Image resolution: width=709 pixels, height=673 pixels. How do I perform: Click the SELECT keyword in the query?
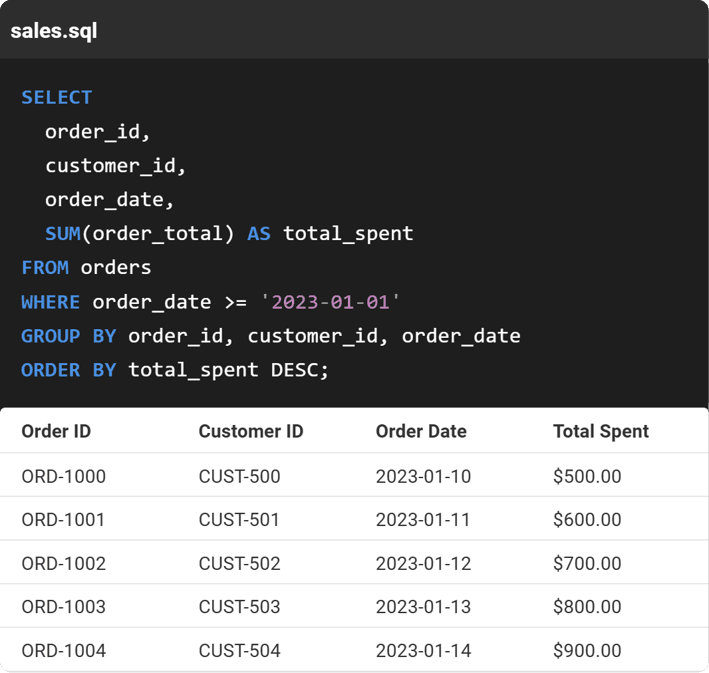(x=56, y=97)
